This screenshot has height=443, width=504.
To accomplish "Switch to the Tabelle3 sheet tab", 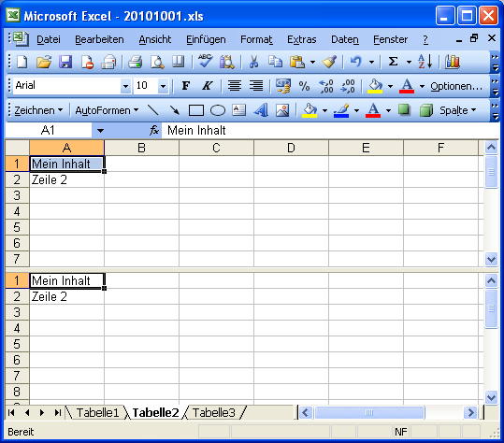I will click(x=214, y=412).
